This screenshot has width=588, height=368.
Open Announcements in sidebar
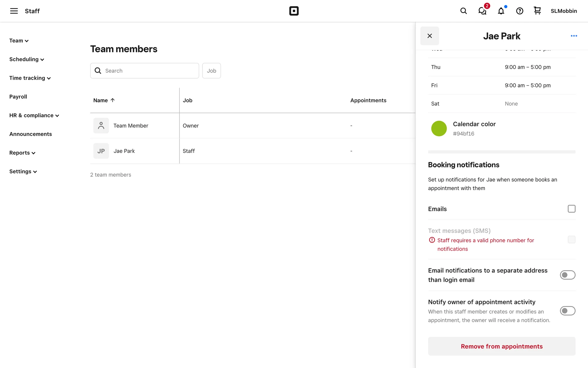pos(30,134)
